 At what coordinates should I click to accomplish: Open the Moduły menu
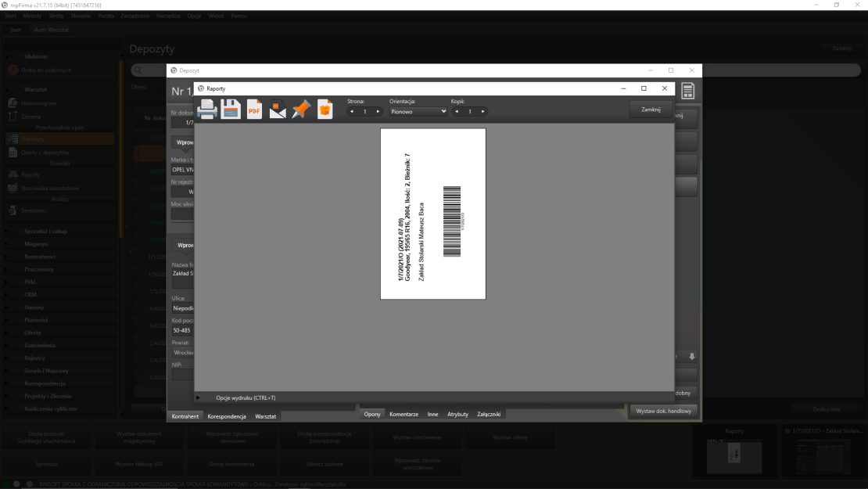tap(32, 16)
